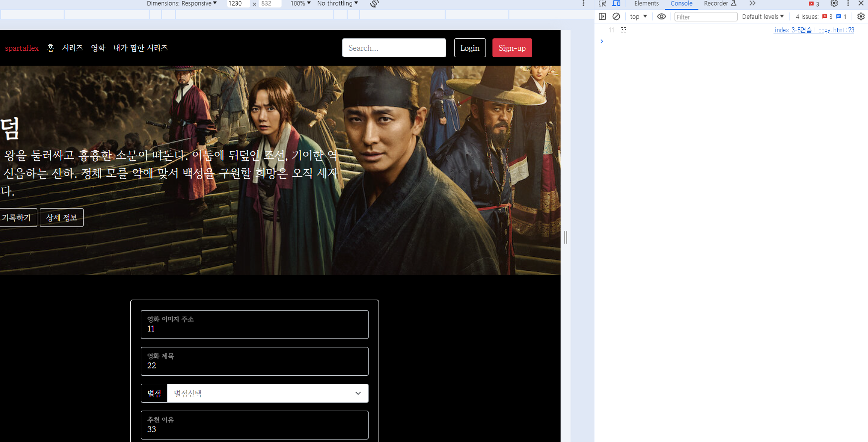This screenshot has height=442, width=868.
Task: Click the red Sign-up button
Action: pos(512,48)
